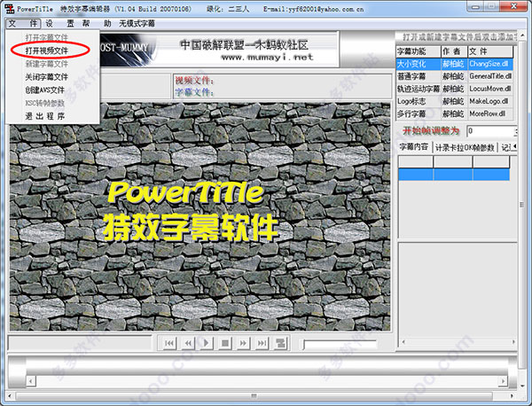Choose 打开视频文件 from the file menu
The width and height of the screenshot is (532, 406).
47,51
